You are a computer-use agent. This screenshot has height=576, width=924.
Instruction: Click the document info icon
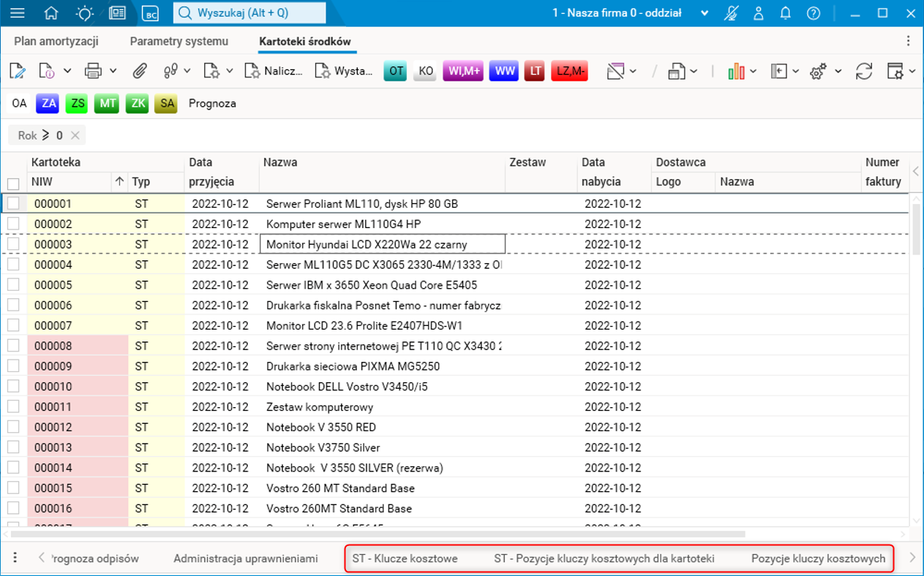pos(47,71)
